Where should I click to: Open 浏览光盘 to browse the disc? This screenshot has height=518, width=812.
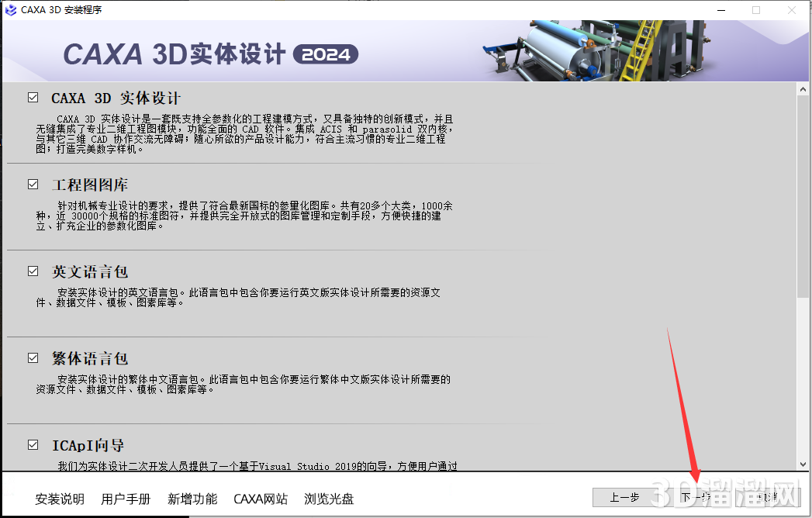[x=329, y=499]
